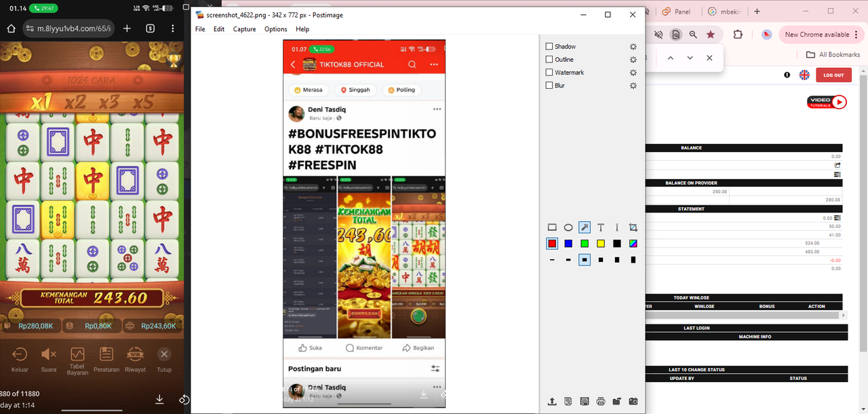Open the Capture menu in Postimage
The height and width of the screenshot is (414, 868).
click(245, 29)
